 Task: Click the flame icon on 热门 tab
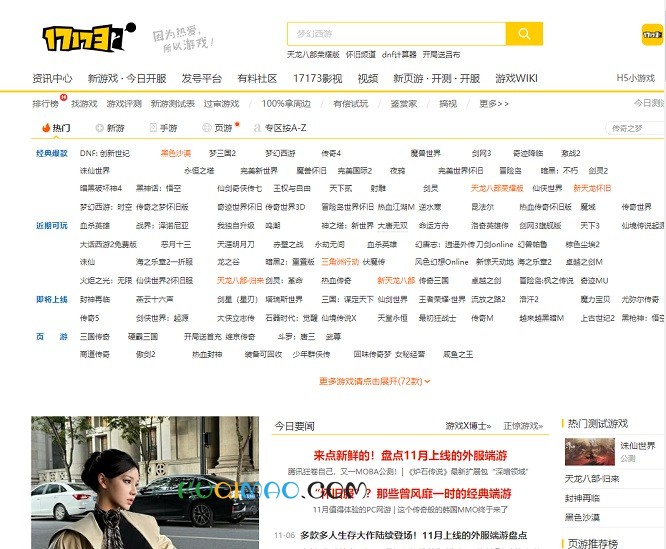coord(46,127)
